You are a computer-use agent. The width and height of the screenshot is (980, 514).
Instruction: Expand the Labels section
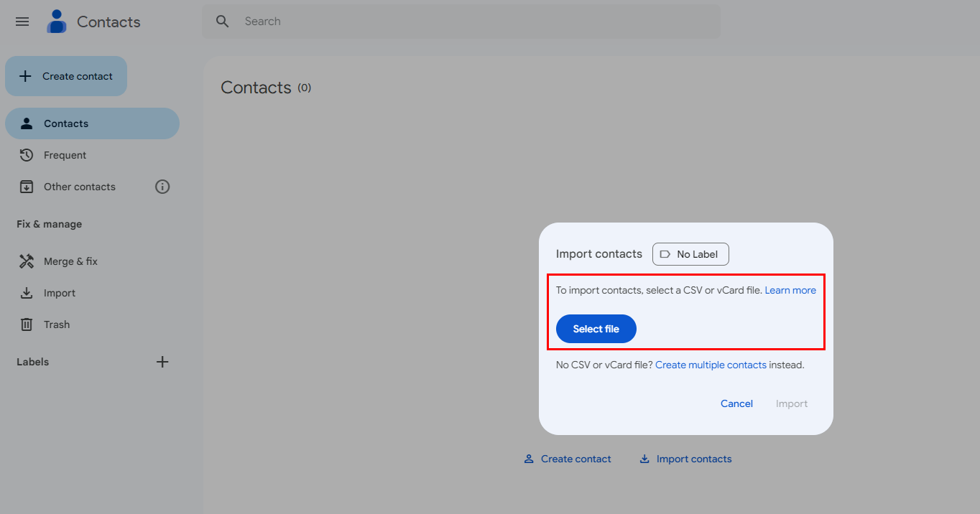[32, 362]
